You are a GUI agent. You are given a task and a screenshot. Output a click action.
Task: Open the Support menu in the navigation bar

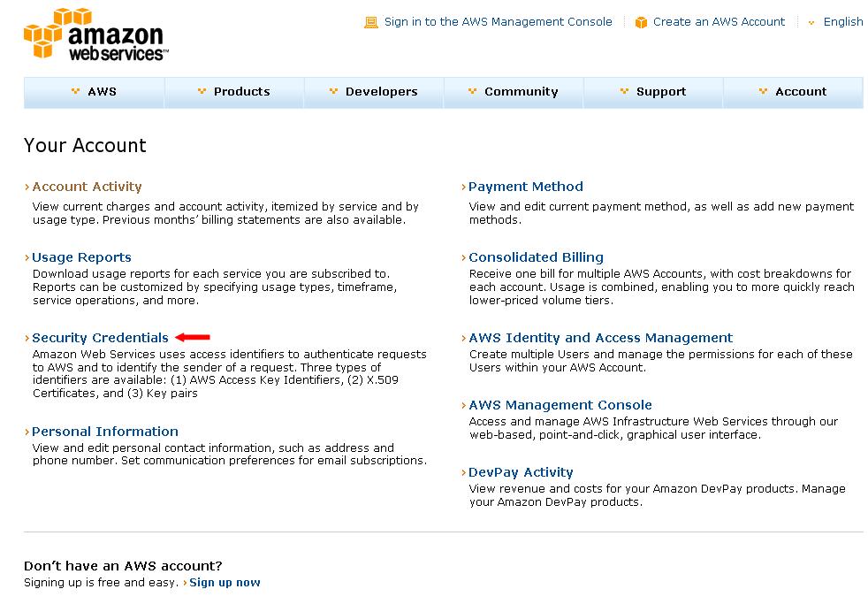(653, 92)
